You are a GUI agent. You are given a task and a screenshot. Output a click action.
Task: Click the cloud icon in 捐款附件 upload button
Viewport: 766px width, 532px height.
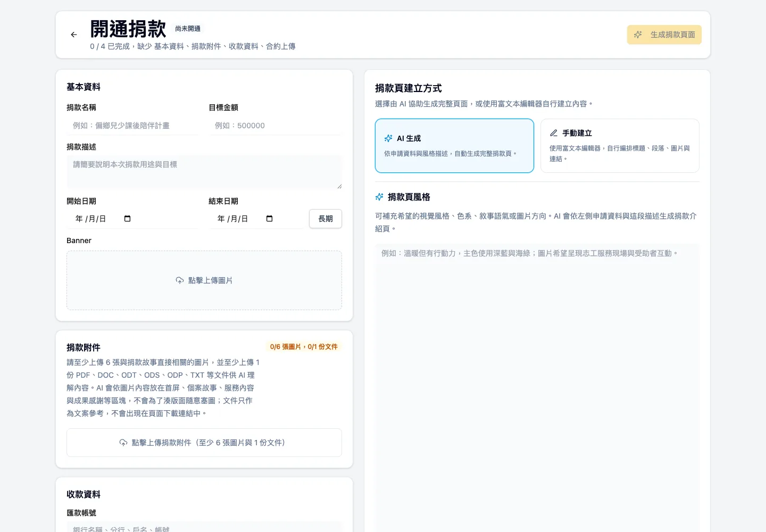tap(123, 443)
